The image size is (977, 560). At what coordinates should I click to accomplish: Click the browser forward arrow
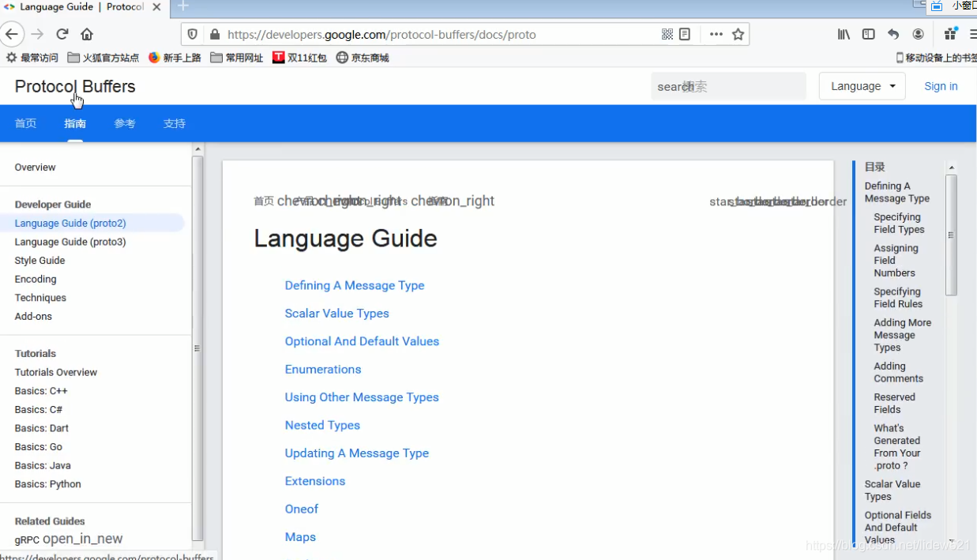[37, 34]
